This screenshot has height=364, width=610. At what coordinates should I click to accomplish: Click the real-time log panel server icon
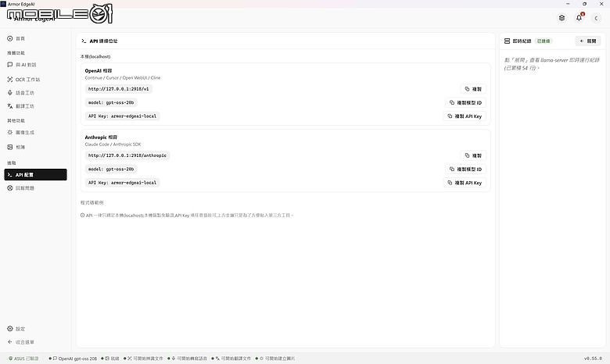[507, 41]
